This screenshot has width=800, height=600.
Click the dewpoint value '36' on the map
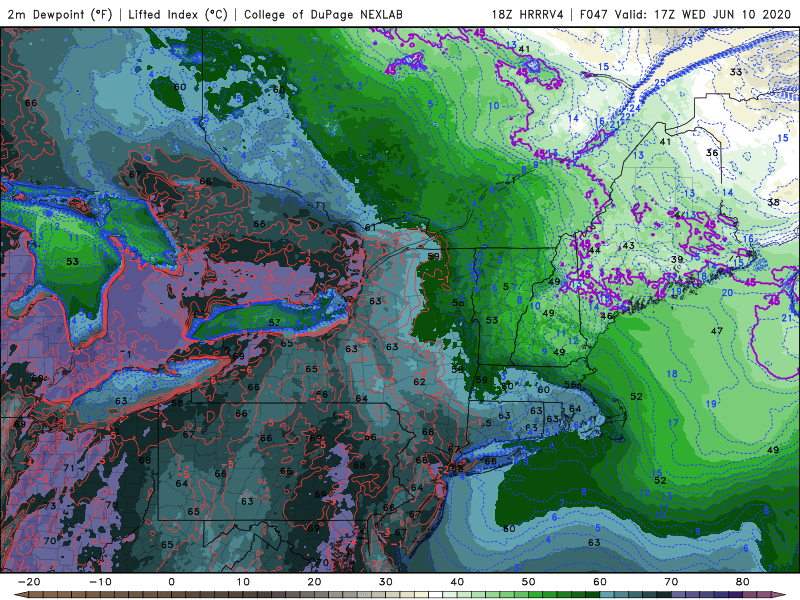[712, 153]
